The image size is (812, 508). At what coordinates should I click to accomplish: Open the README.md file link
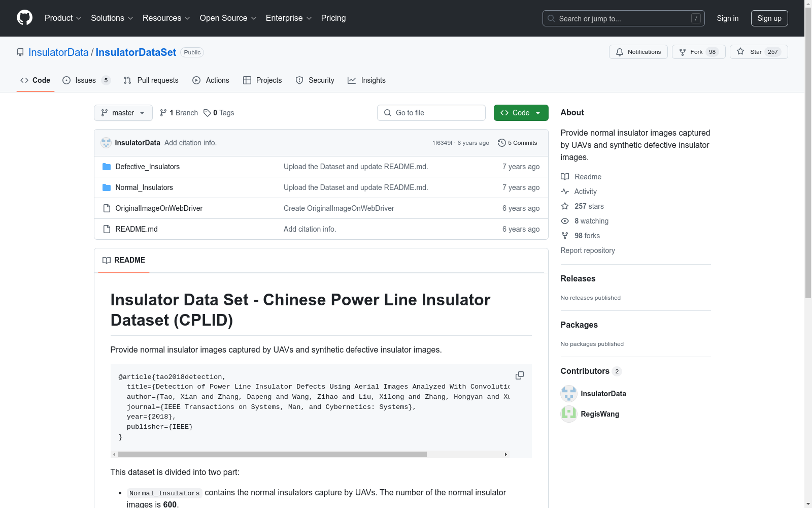tap(136, 229)
